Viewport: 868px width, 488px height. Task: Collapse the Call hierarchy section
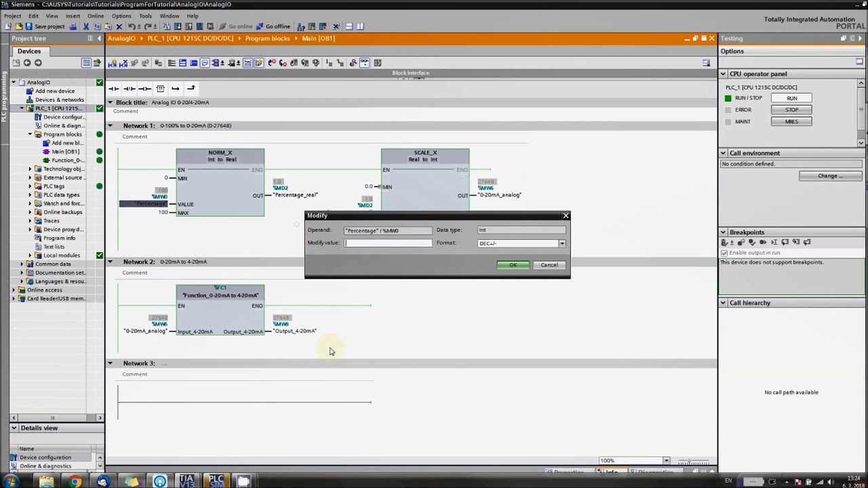tap(724, 303)
